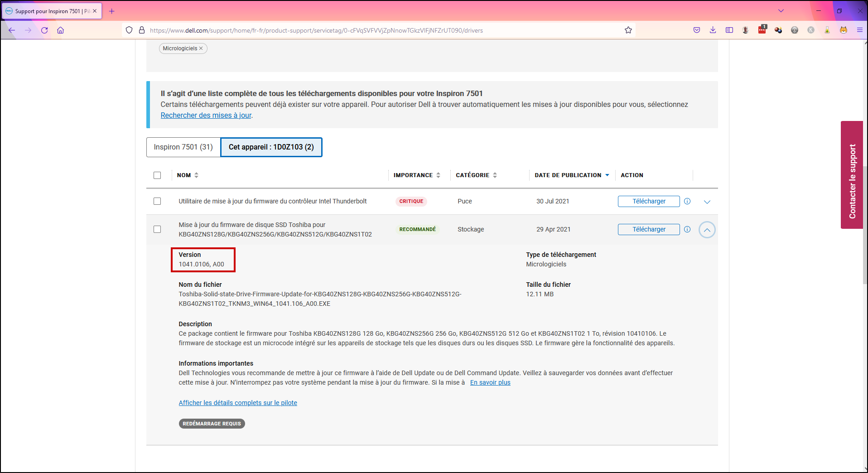Remove the Micrologiciels filter chip
The height and width of the screenshot is (473, 868).
click(x=201, y=48)
